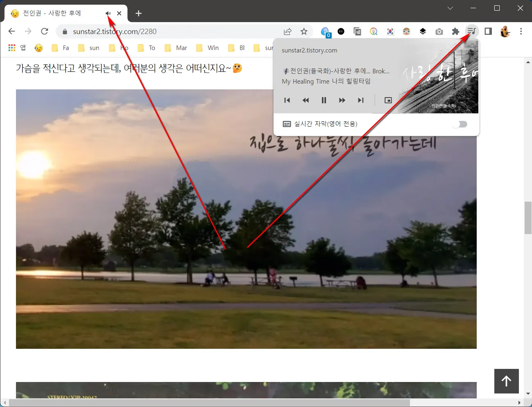
Task: Open the Dark Reader layers extension
Action: pos(423,31)
